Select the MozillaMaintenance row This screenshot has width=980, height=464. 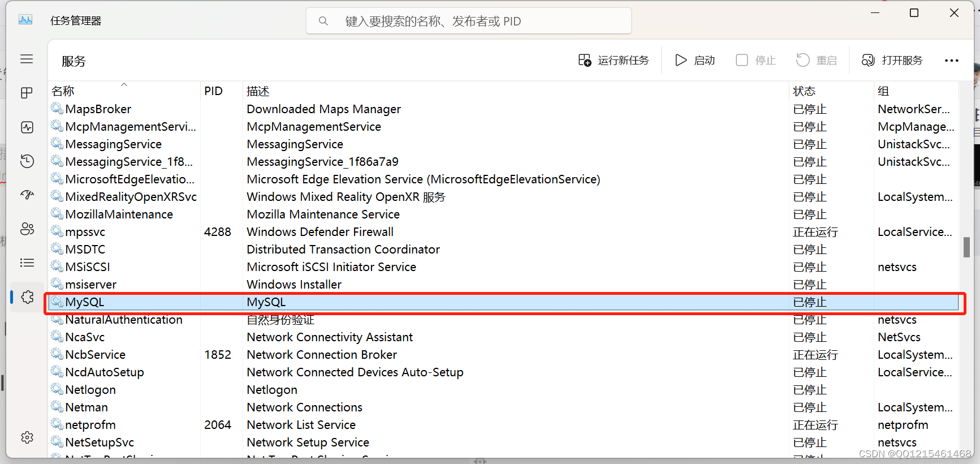coord(503,214)
